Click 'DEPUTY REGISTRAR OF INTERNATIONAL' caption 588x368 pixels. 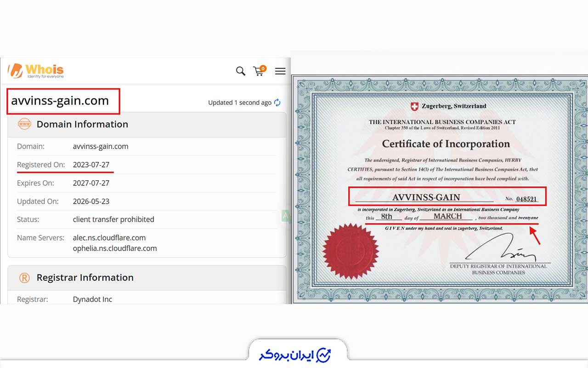(x=498, y=266)
